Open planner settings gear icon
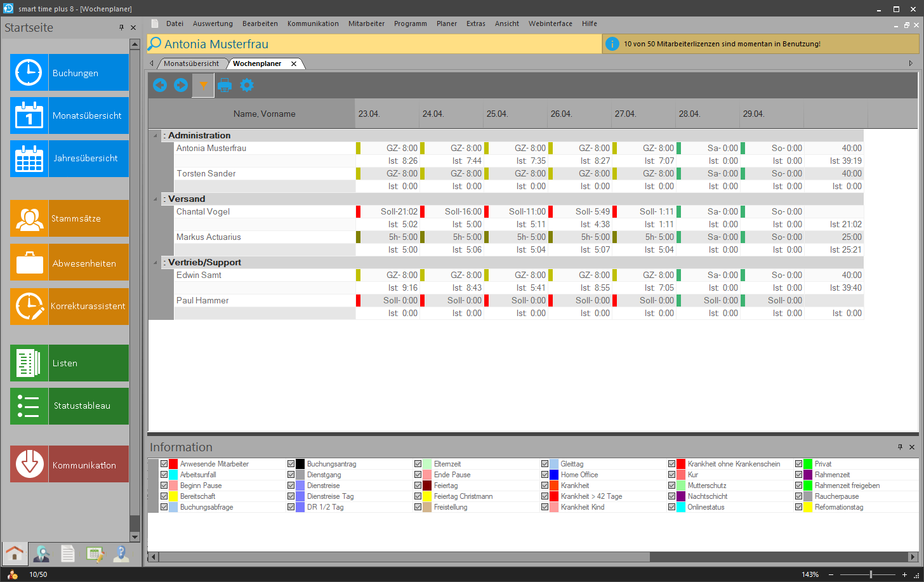The height and width of the screenshot is (582, 924). pyautogui.click(x=247, y=85)
